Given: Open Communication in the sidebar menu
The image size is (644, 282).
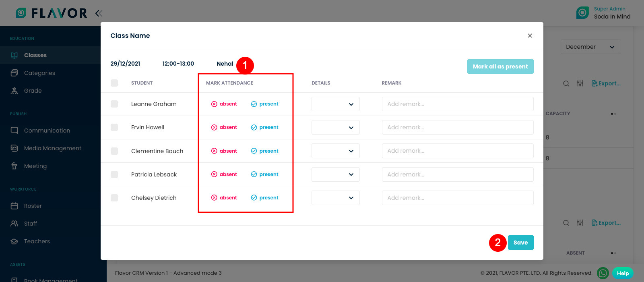Looking at the screenshot, I should point(47,131).
